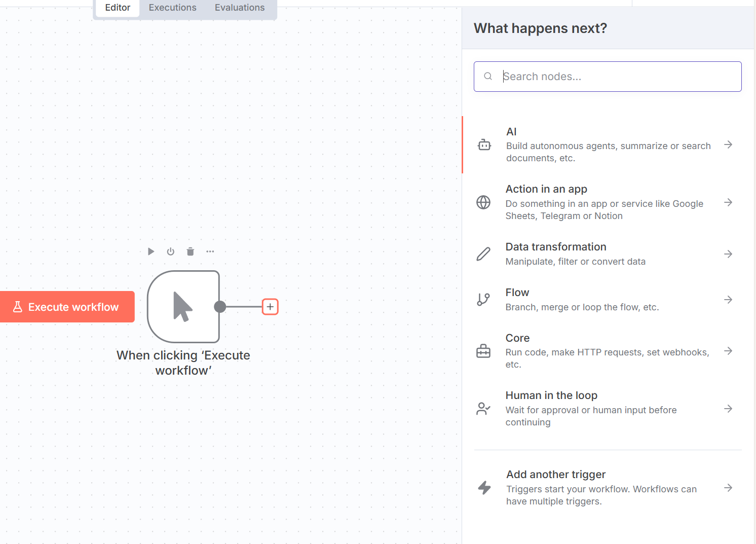Viewport: 756px width, 544px height.
Task: Click the toolbox icon for Core
Action: [x=483, y=351]
